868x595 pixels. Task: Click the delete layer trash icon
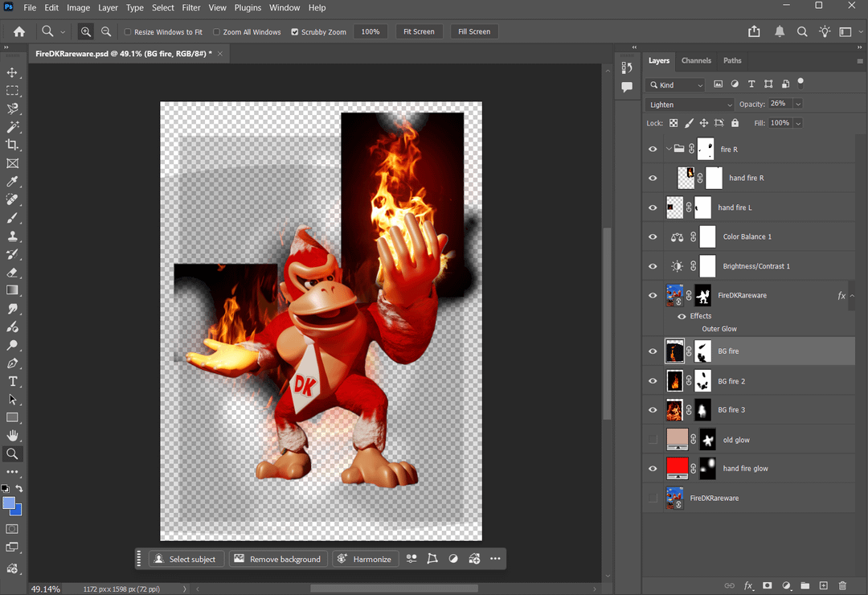pos(842,586)
